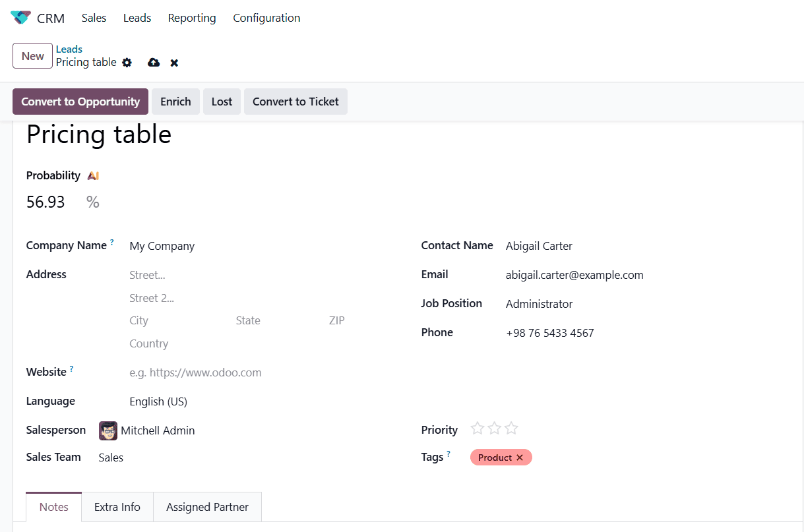
Task: Show Website field help tooltip icon
Action: click(71, 369)
